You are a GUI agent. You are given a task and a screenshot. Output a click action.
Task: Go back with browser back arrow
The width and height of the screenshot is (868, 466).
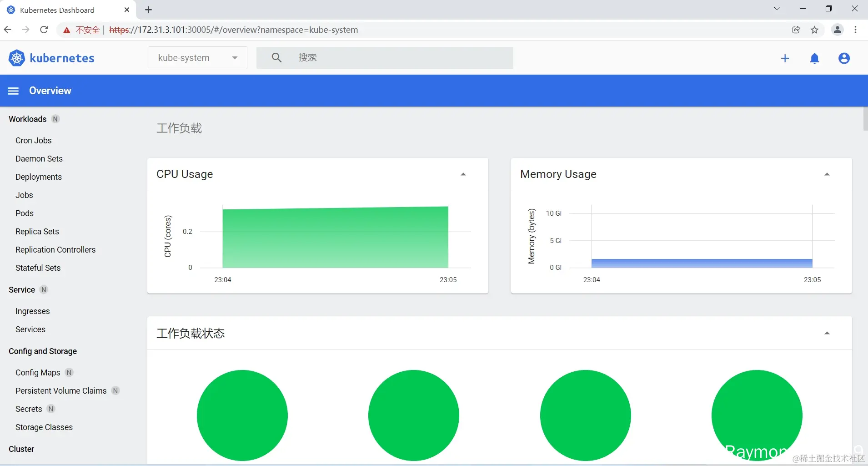[8, 30]
